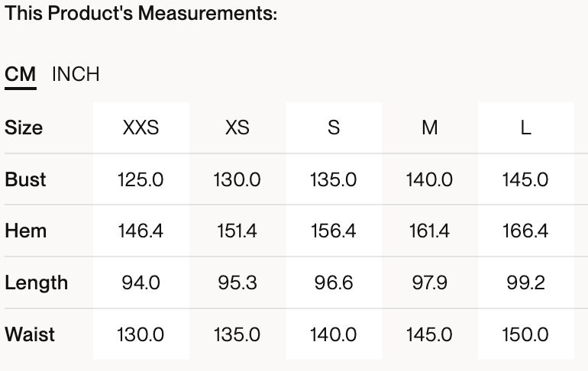The image size is (588, 371).
Task: Click the Length row label
Action: pos(36,282)
